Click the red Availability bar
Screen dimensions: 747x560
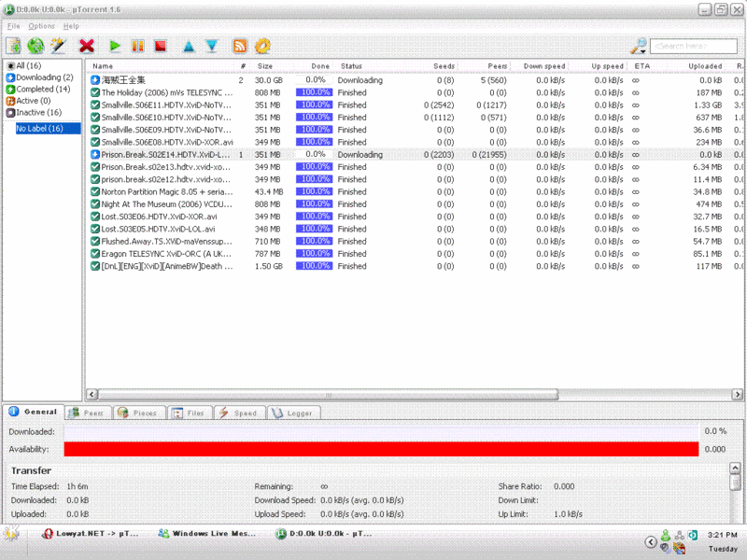[x=381, y=449]
